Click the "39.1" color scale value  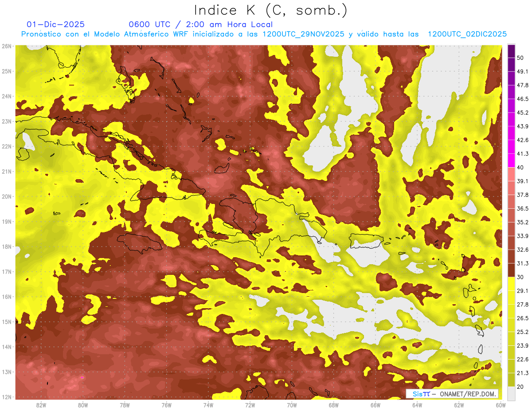(523, 181)
